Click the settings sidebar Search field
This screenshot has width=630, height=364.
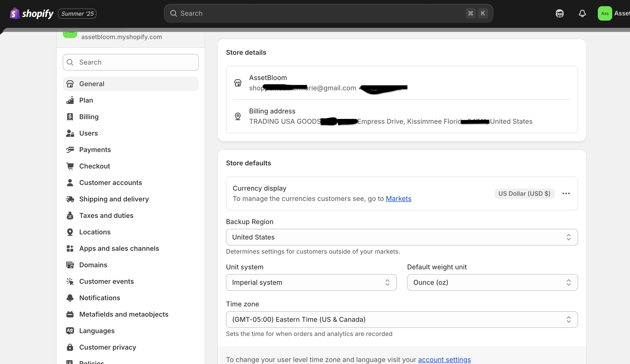(131, 62)
